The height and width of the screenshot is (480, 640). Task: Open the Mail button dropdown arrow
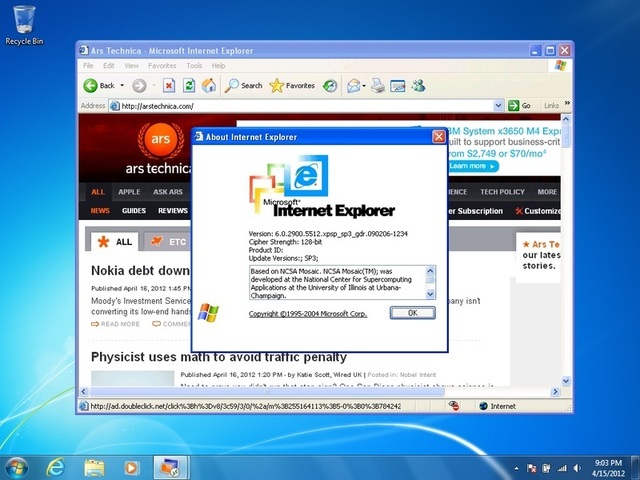click(364, 86)
